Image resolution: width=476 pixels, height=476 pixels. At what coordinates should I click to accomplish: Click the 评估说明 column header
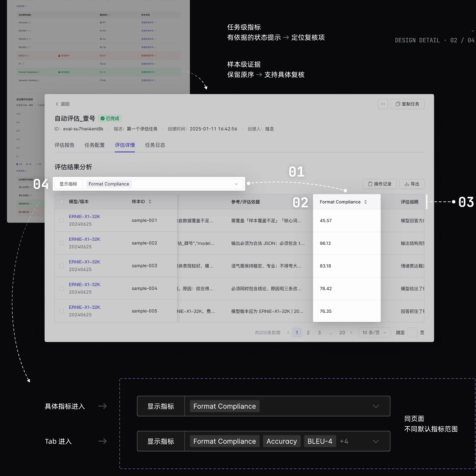(410, 202)
